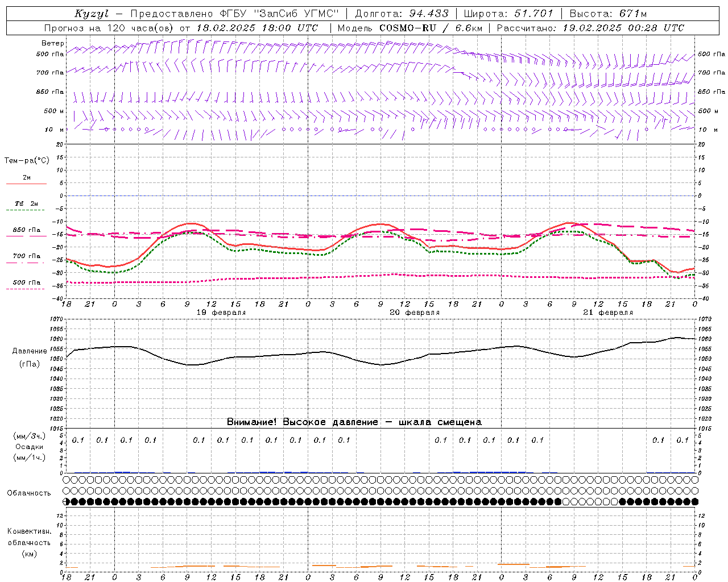Viewport: 728px width, 582px height.
Task: Click the "700 гПа" temperature legend entry
Action: [x=27, y=256]
